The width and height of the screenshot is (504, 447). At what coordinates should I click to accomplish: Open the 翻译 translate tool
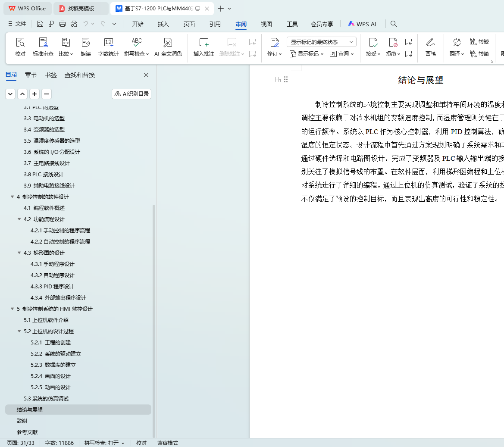click(457, 47)
